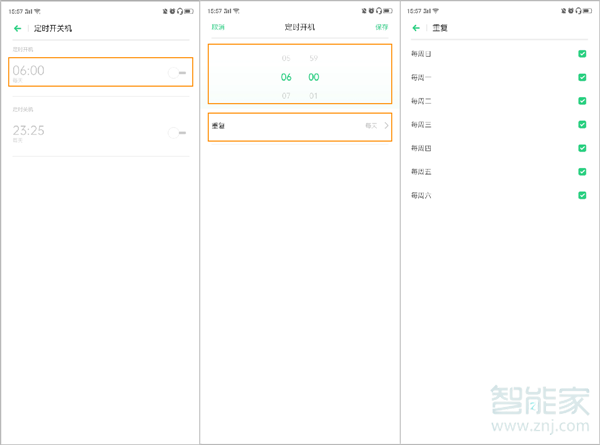The image size is (600, 445).
Task: Tap back arrow on 重复 screen
Action: 416,28
